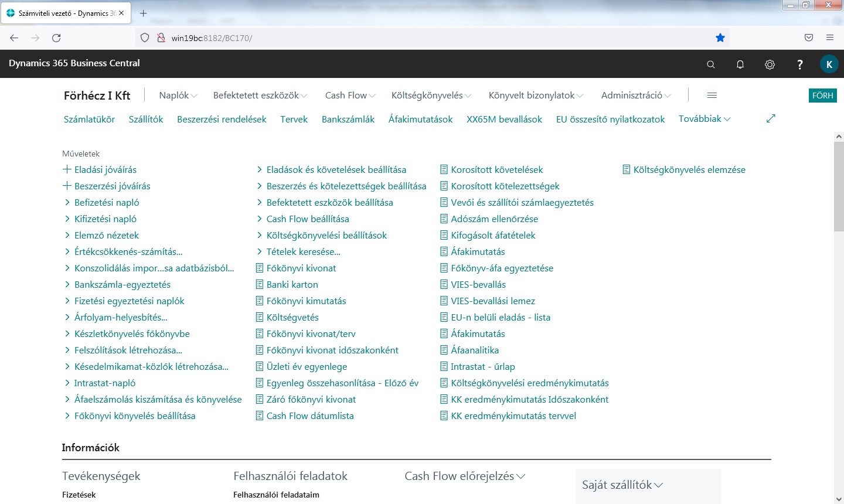Viewport: 844px width, 504px height.
Task: Open the Pocket save icon
Action: pyautogui.click(x=809, y=38)
